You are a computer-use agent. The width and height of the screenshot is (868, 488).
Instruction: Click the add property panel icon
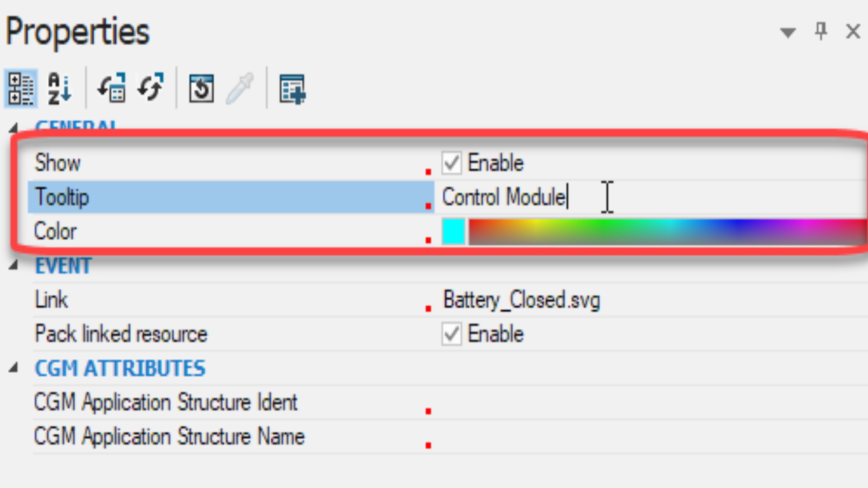coord(292,88)
